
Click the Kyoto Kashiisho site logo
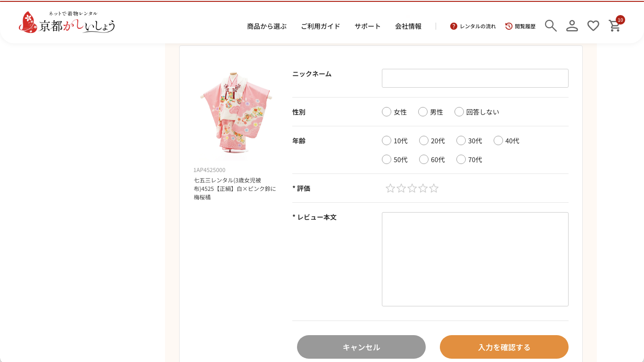67,23
